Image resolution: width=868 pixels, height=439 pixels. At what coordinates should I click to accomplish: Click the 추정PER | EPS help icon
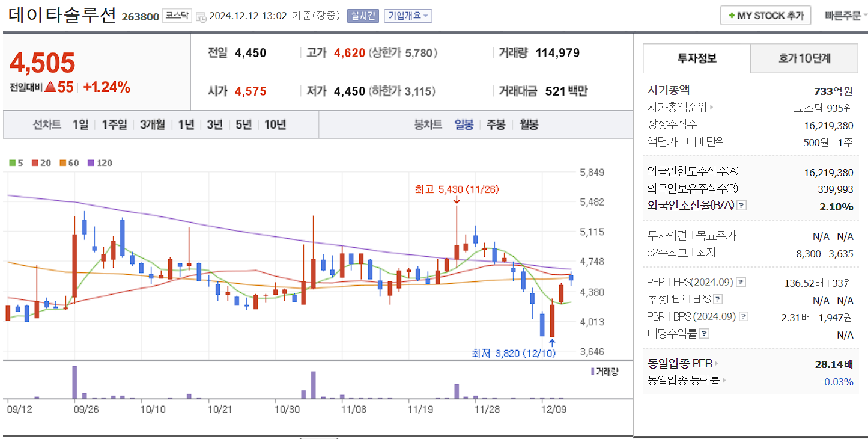tap(719, 299)
